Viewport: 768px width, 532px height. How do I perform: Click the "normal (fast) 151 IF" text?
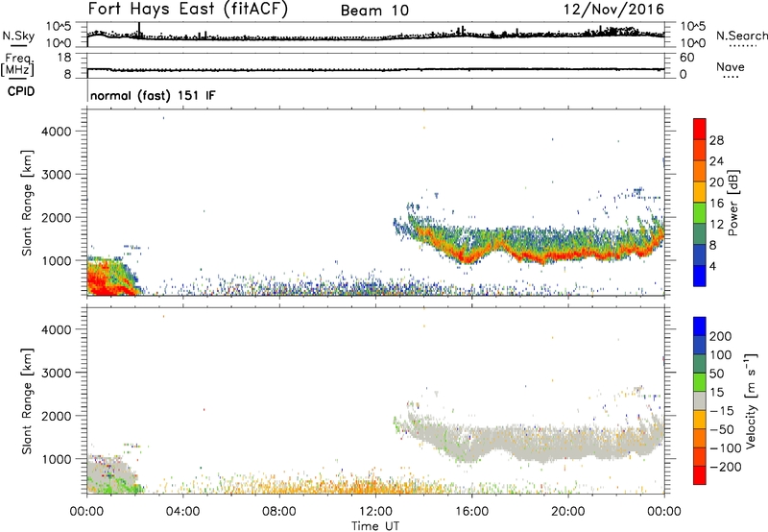[153, 95]
